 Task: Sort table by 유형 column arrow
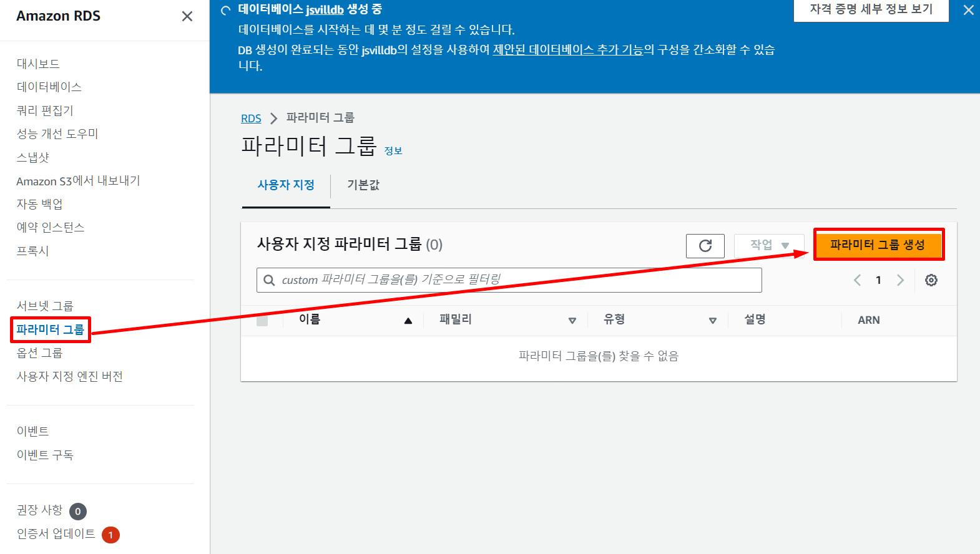tap(713, 321)
